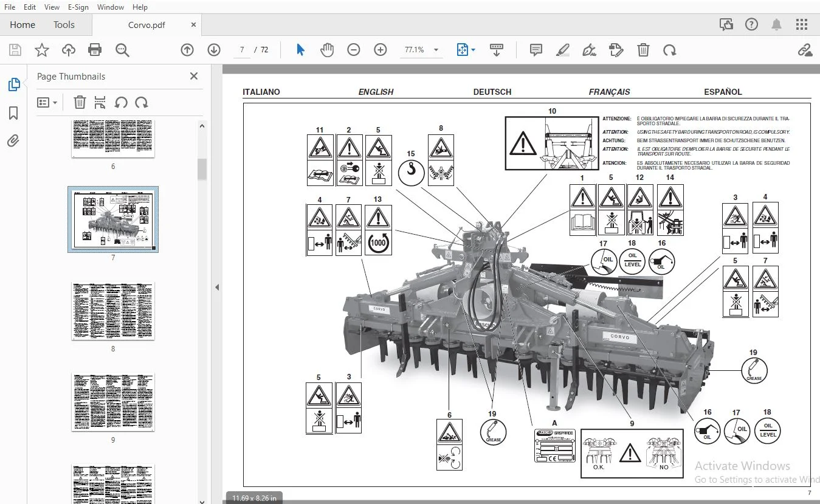The image size is (820, 504).
Task: Open the View menu
Action: [52, 7]
